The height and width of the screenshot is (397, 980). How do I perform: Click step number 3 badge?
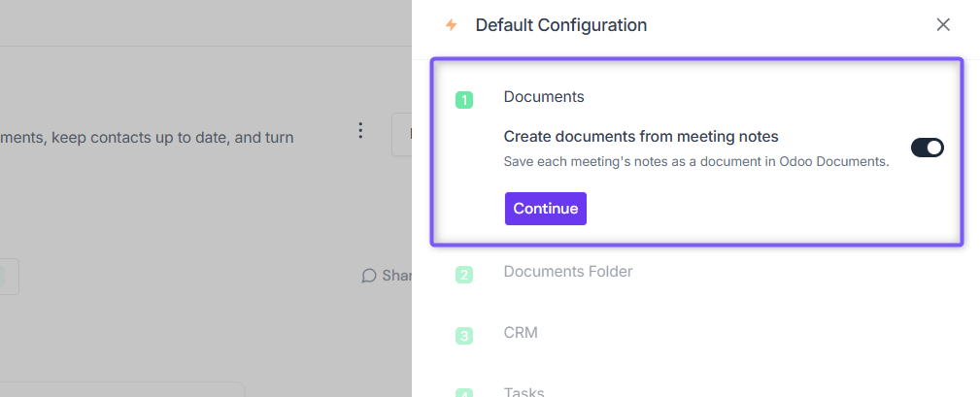464,336
